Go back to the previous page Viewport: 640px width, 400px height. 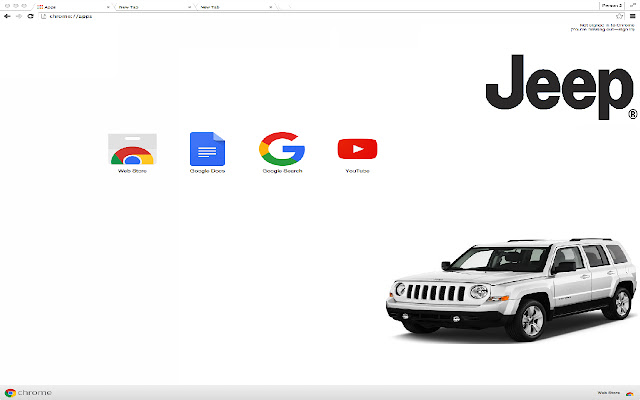7,16
